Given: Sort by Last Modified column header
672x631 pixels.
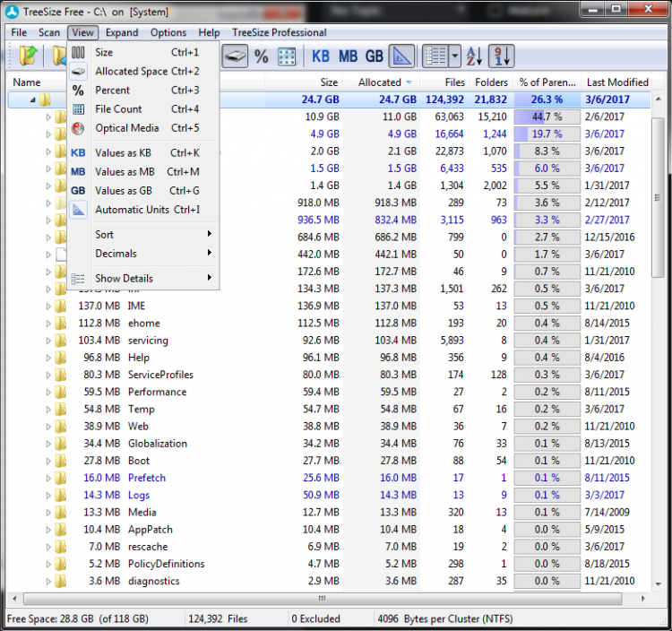Looking at the screenshot, I should pyautogui.click(x=617, y=82).
